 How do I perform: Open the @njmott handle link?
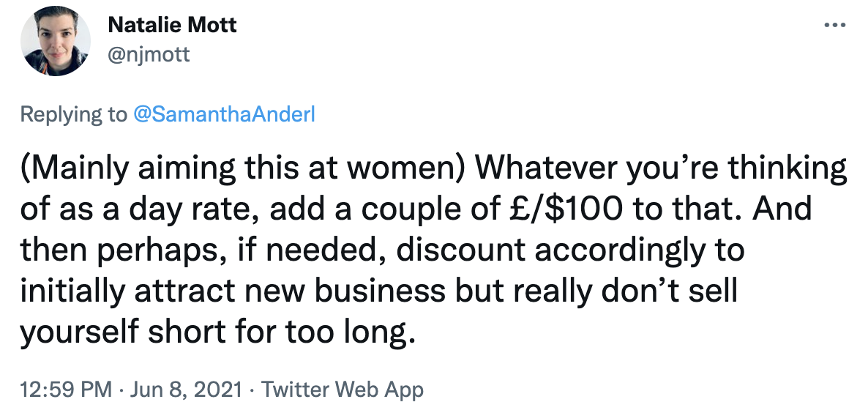click(149, 54)
